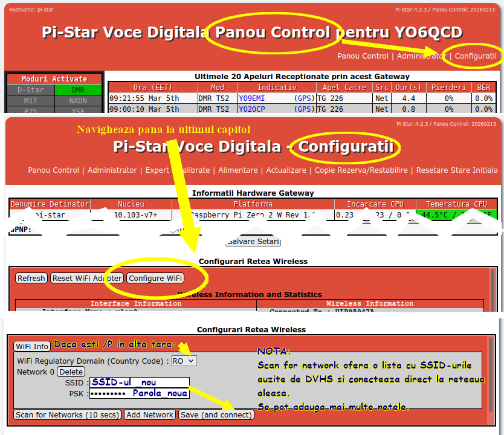Viewport: 504px width, 435px height.
Task: Click into the PSK password field
Action: coord(139,393)
